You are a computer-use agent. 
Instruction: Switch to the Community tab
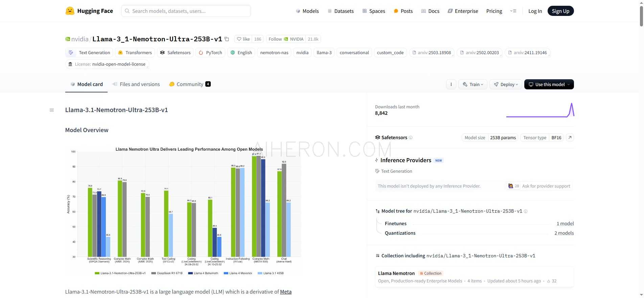tap(190, 84)
